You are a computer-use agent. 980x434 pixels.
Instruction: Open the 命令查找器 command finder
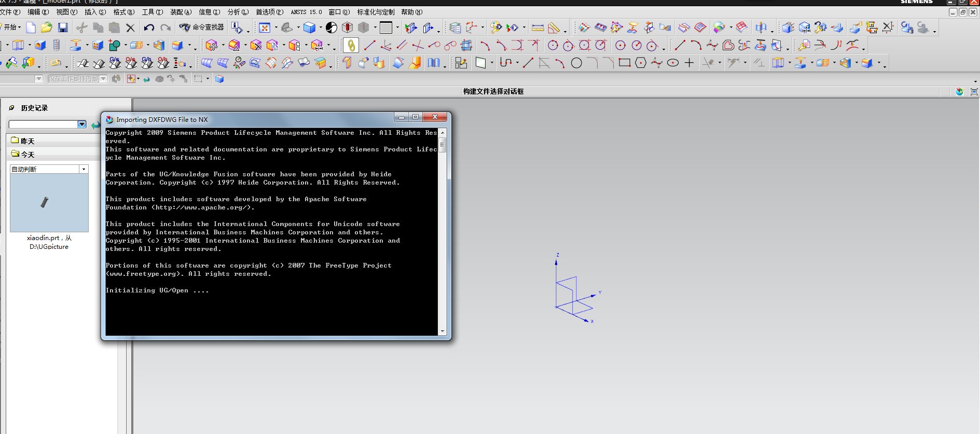pyautogui.click(x=202, y=27)
